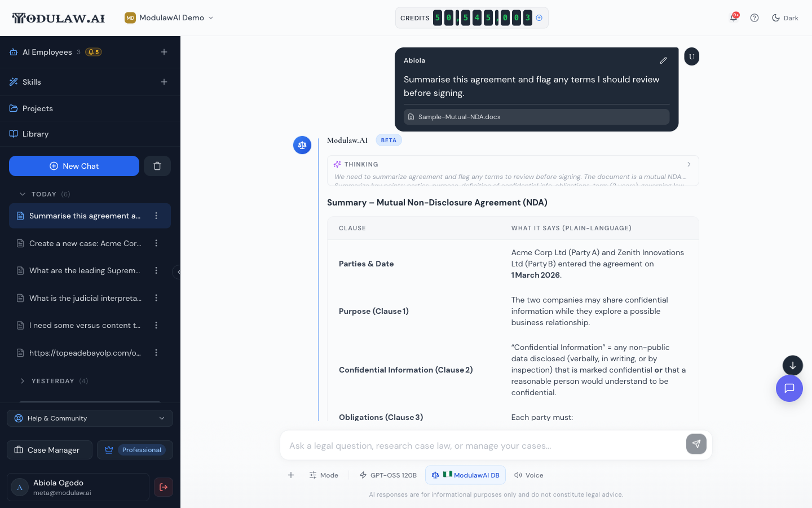This screenshot has height=508, width=812.
Task: Add a new Skill
Action: (x=164, y=82)
